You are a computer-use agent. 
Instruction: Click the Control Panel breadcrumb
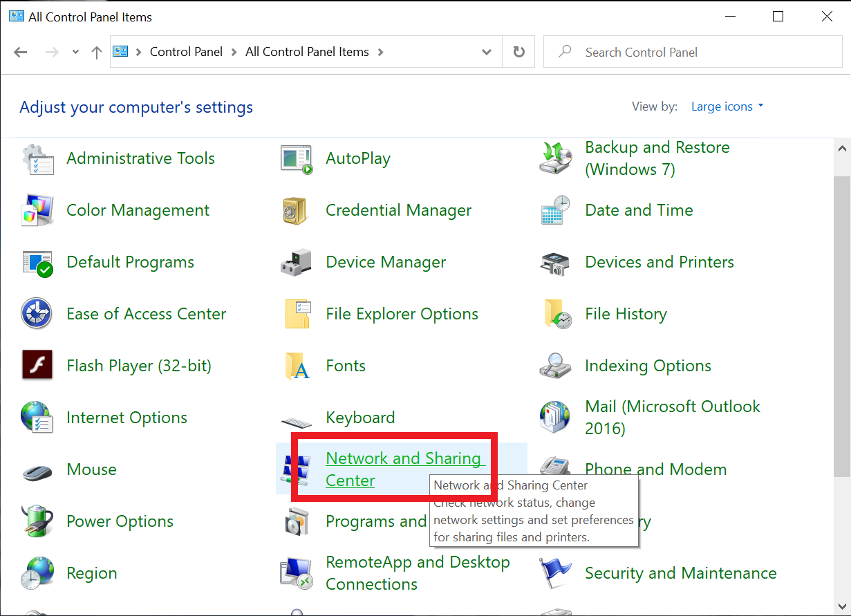(x=187, y=52)
